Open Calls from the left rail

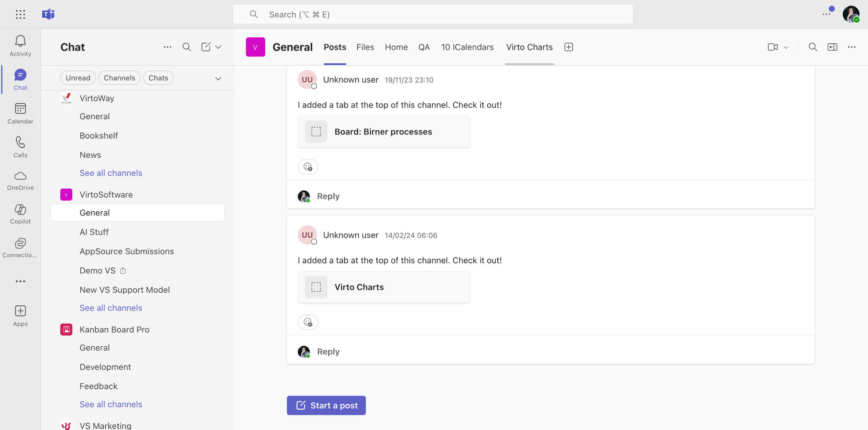[x=20, y=142]
